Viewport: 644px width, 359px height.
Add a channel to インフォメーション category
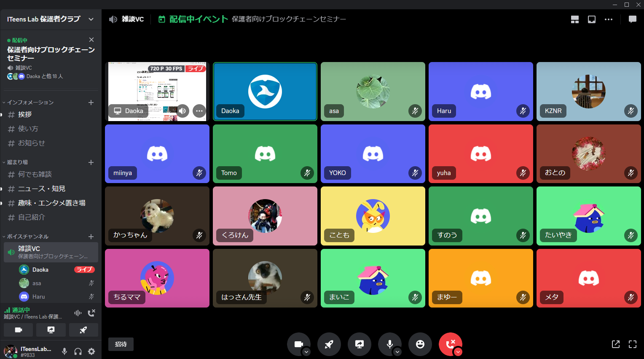91,103
